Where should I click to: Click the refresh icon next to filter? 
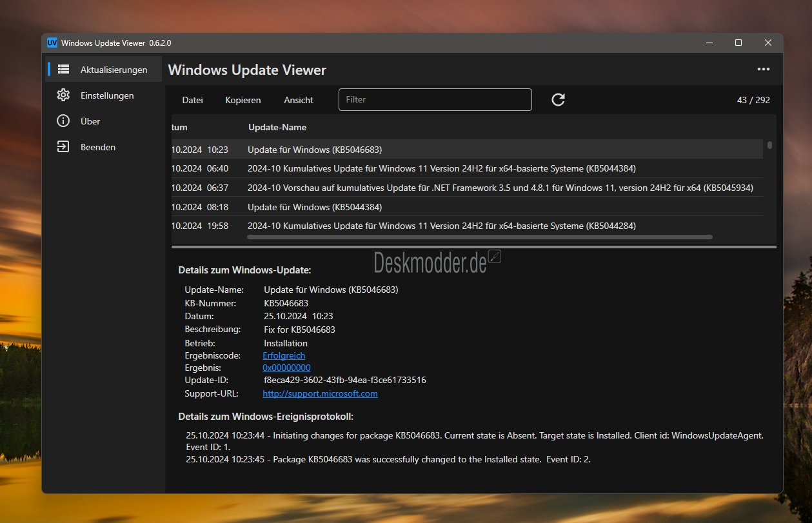coord(559,100)
